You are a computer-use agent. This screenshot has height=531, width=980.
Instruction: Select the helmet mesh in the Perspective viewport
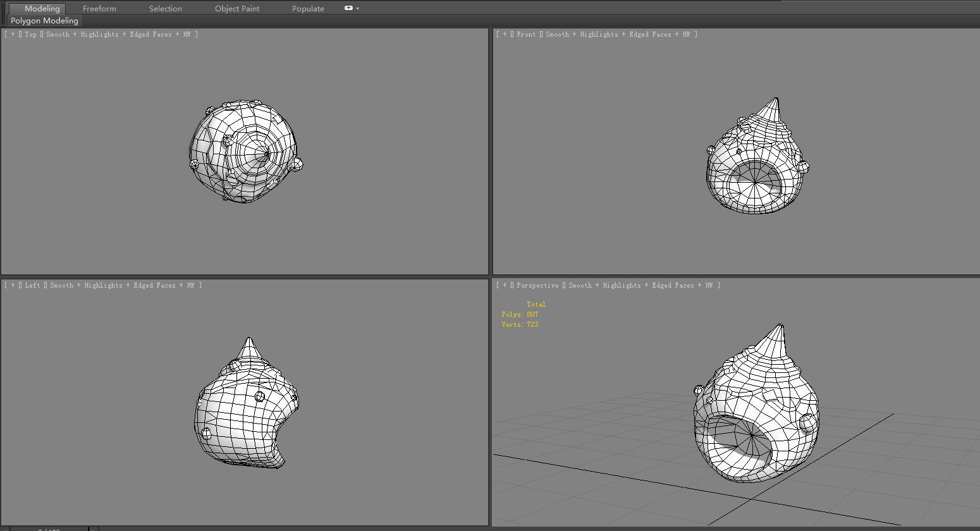[756, 405]
